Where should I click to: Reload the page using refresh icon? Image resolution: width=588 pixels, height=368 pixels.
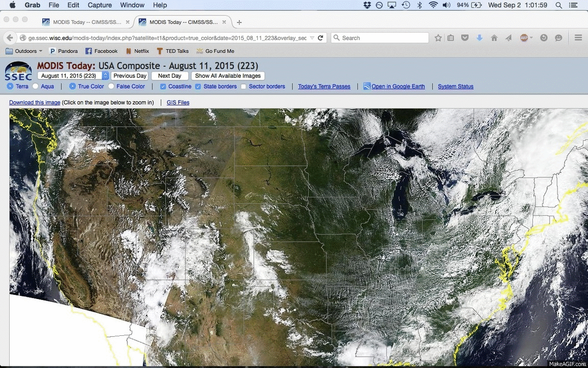[321, 38]
